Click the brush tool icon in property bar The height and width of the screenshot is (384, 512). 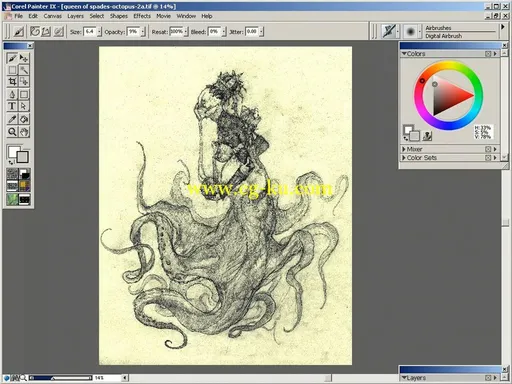pyautogui.click(x=19, y=32)
